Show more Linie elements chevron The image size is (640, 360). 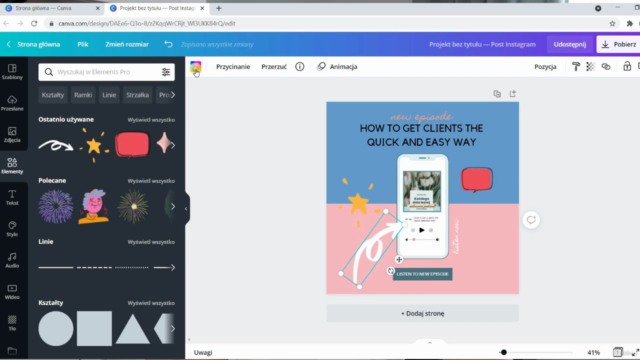pos(173,267)
